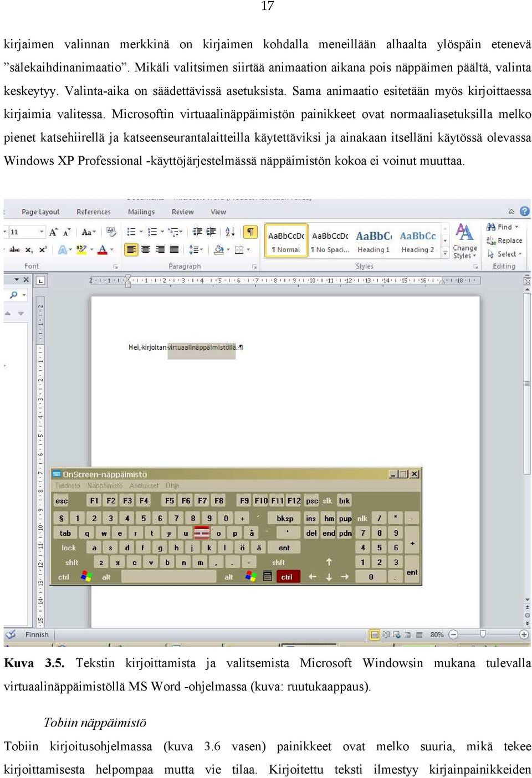Click the tab selector at ruler corner

[40, 281]
